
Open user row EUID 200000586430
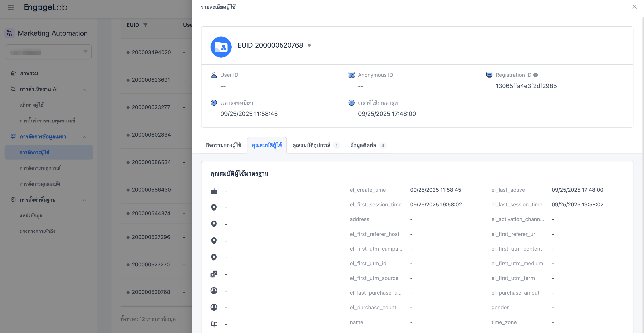(x=151, y=190)
